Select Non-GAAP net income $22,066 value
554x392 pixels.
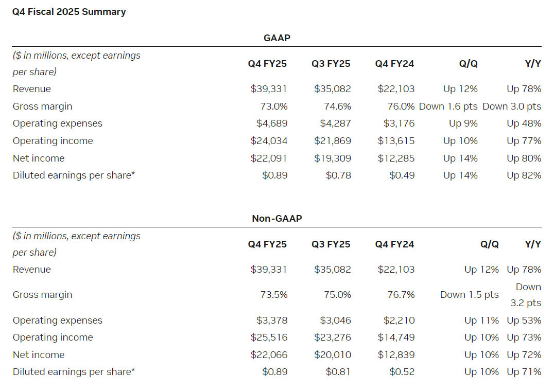(269, 354)
